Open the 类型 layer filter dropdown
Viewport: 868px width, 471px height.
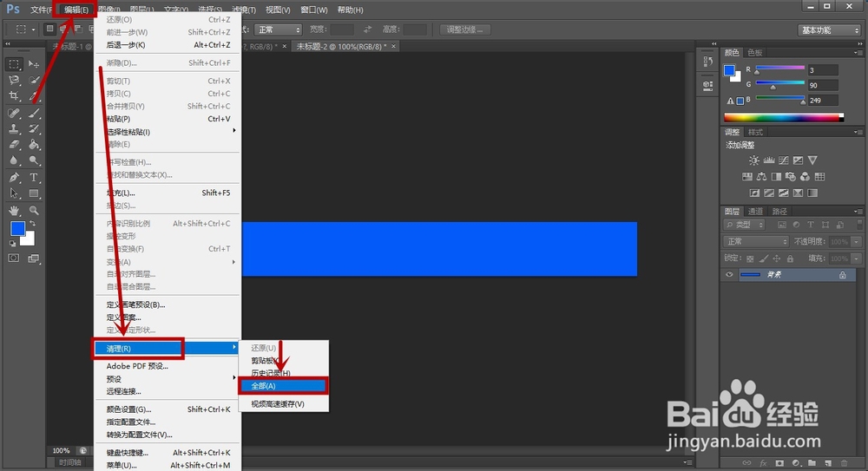[x=745, y=225]
